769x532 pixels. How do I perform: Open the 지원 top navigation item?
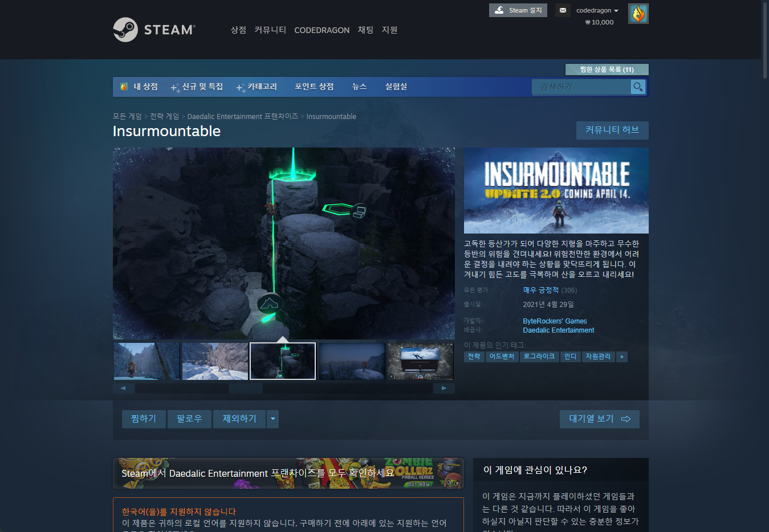pyautogui.click(x=389, y=30)
